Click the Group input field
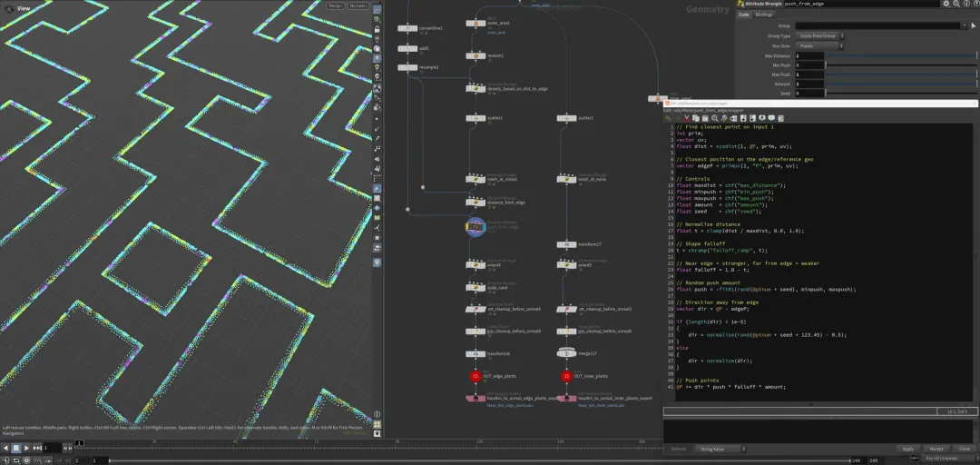 tap(877, 25)
